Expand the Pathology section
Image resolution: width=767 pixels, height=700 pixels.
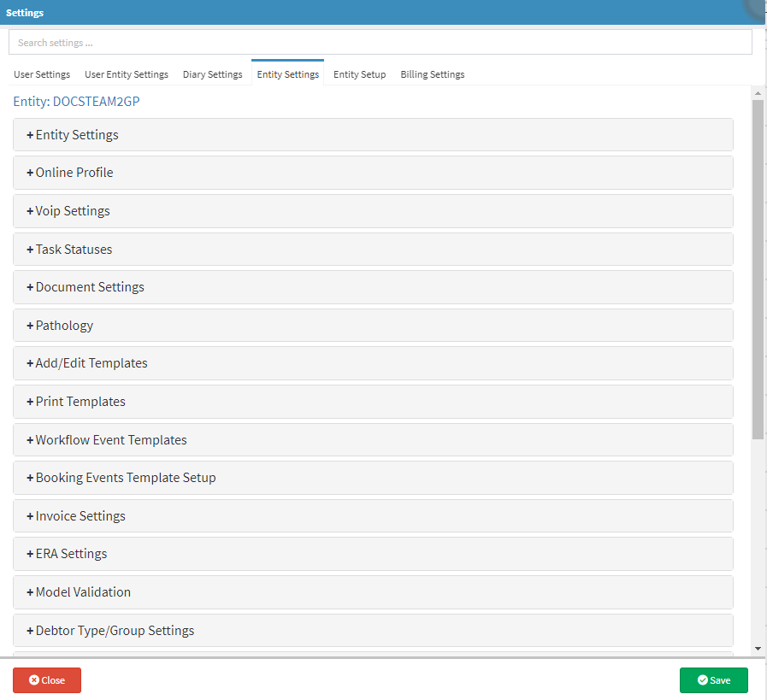[x=373, y=326]
